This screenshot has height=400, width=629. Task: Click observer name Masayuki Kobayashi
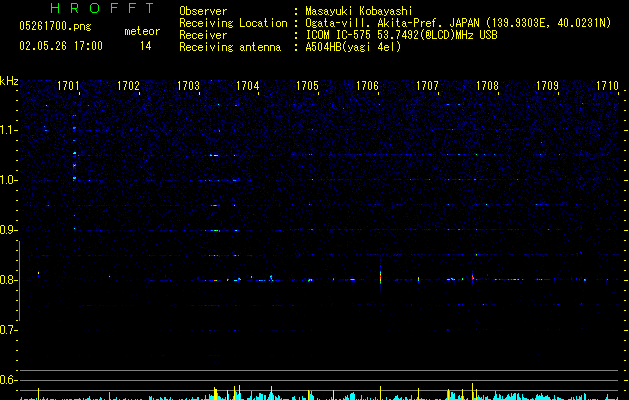click(359, 11)
